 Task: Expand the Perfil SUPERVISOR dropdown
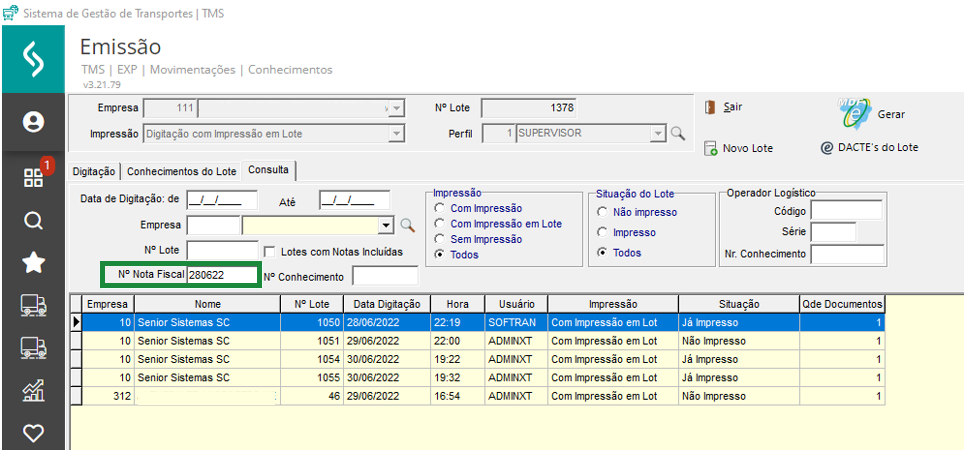(x=657, y=133)
